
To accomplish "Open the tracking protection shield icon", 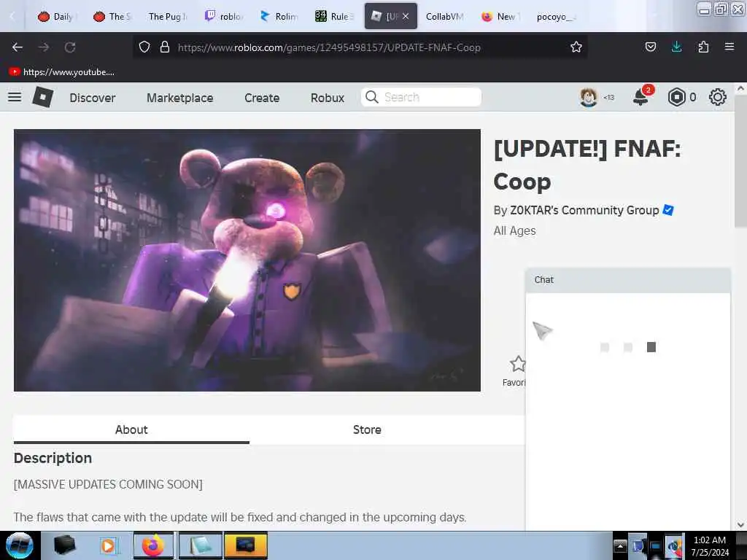I will pyautogui.click(x=144, y=47).
